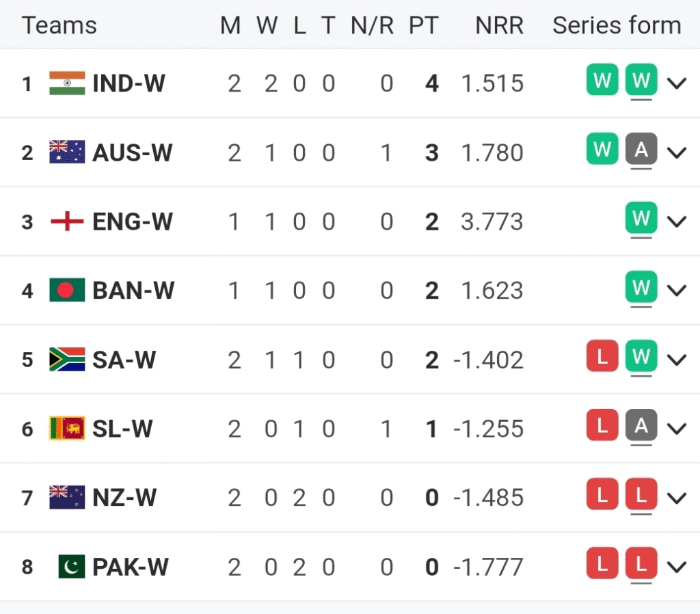Expand the IND-W row chevron
Image resolution: width=700 pixels, height=614 pixels.
[677, 83]
